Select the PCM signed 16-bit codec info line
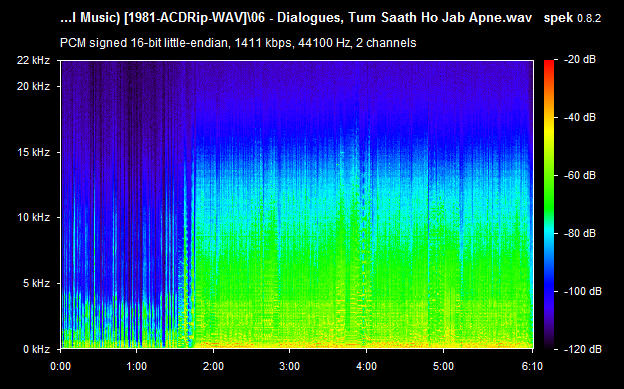 click(238, 43)
